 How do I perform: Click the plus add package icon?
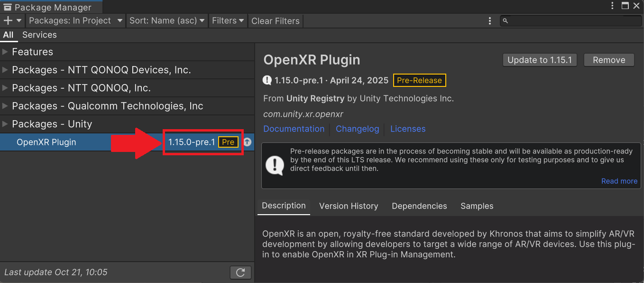8,21
